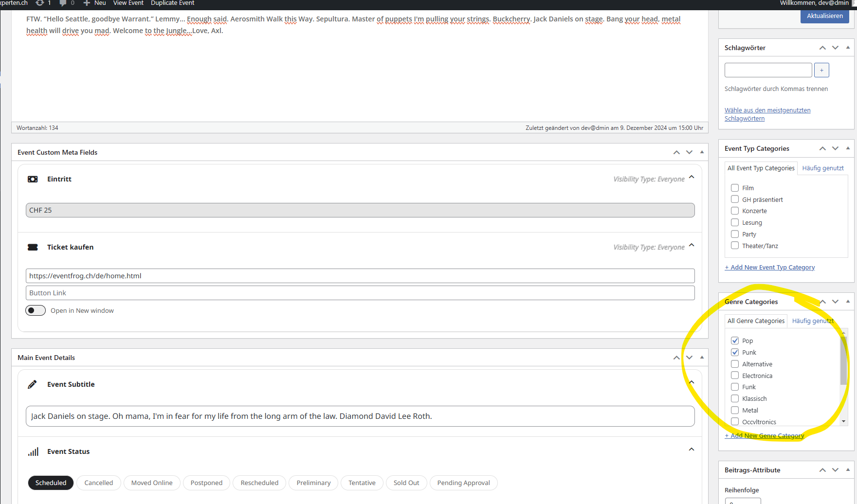This screenshot has width=857, height=504.
Task: Check the Funk genre
Action: point(735,387)
